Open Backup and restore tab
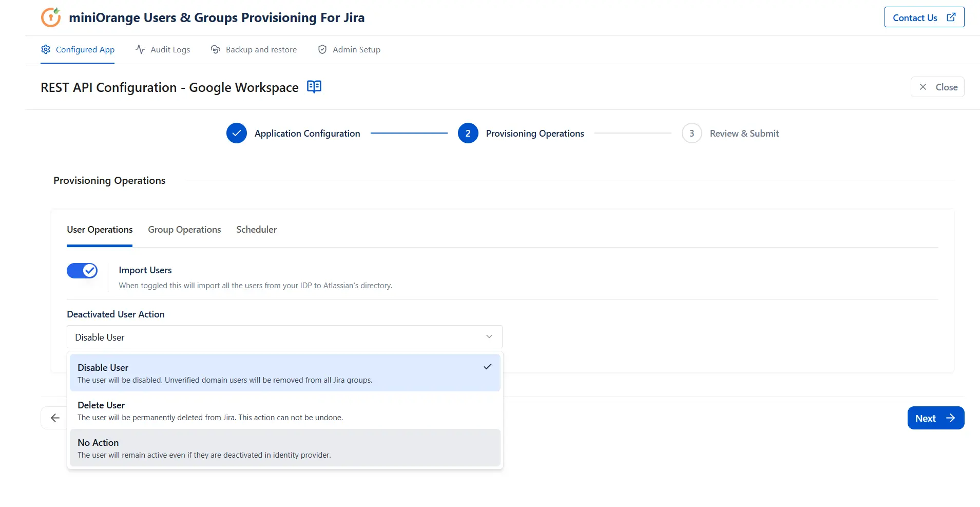 254,49
